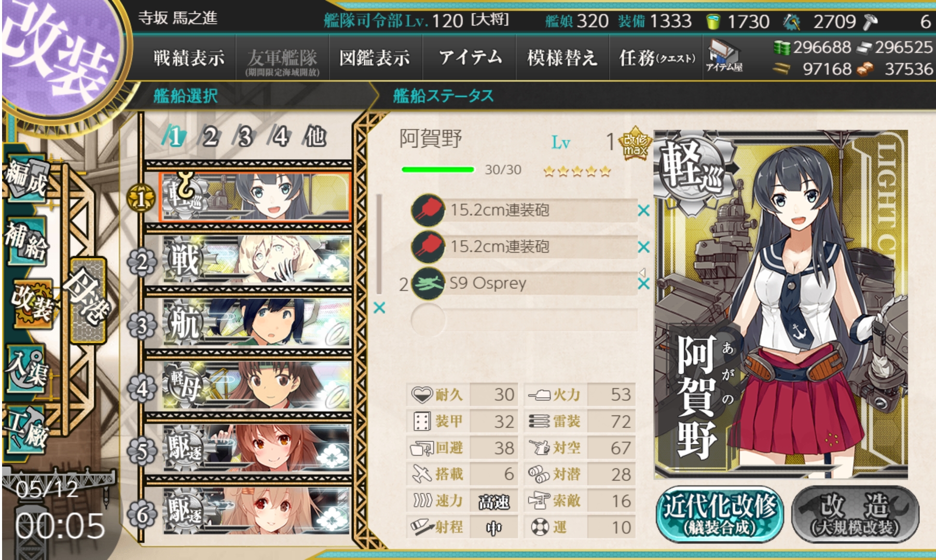Open the アイテム menu
The image size is (936, 560).
tap(470, 58)
